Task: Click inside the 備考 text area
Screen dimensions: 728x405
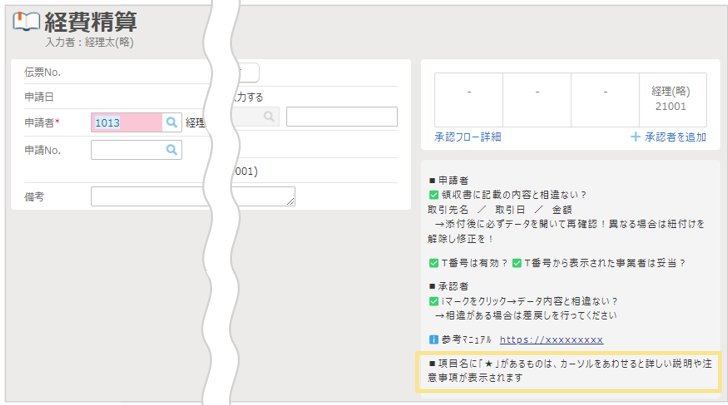Action: pos(190,196)
